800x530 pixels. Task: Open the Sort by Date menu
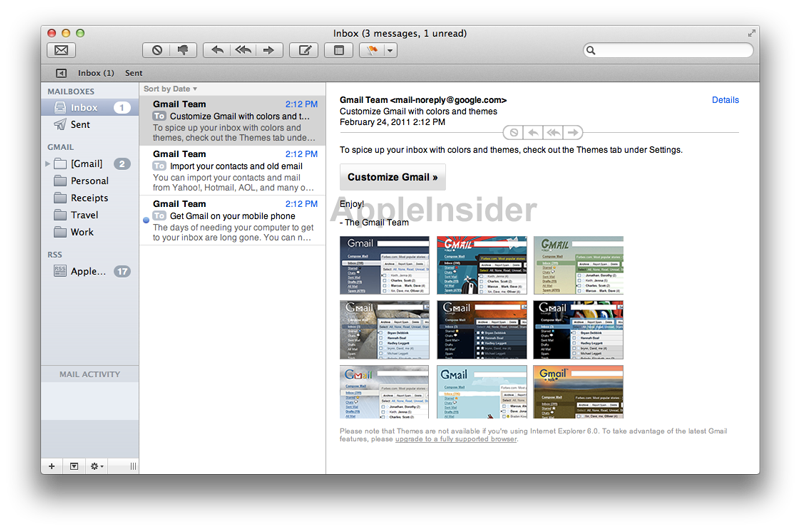pyautogui.click(x=171, y=90)
